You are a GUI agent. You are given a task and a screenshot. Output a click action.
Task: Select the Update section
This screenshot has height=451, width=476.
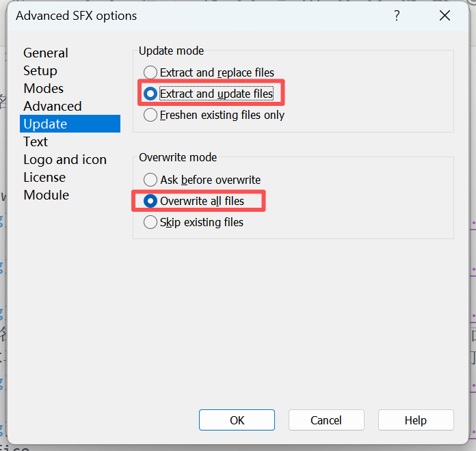(x=45, y=124)
